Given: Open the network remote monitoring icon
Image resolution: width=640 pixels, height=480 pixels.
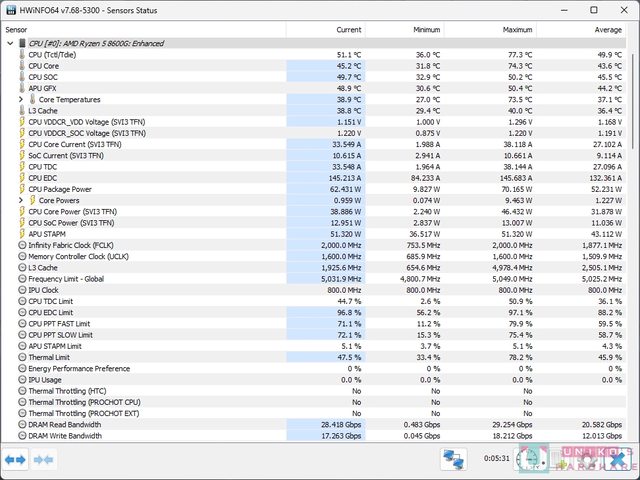Looking at the screenshot, I should point(455,459).
